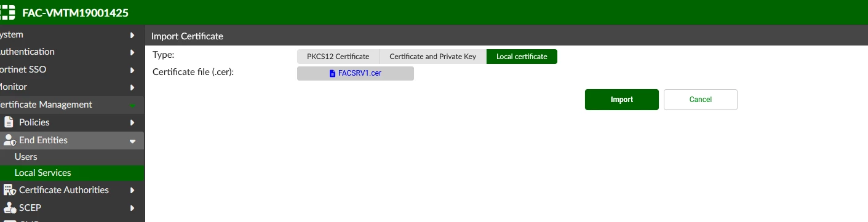Expand Certificate Authorities submenu arrow

(x=132, y=191)
